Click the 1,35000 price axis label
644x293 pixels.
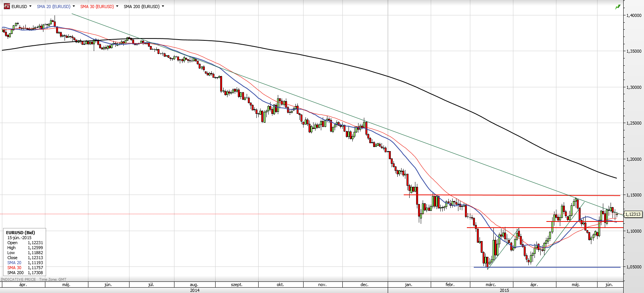634,51
